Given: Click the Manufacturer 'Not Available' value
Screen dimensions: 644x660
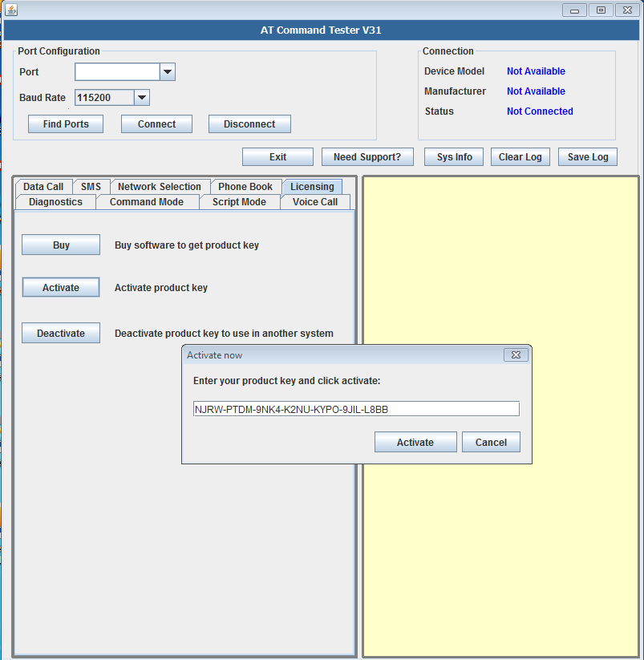Looking at the screenshot, I should 536,91.
